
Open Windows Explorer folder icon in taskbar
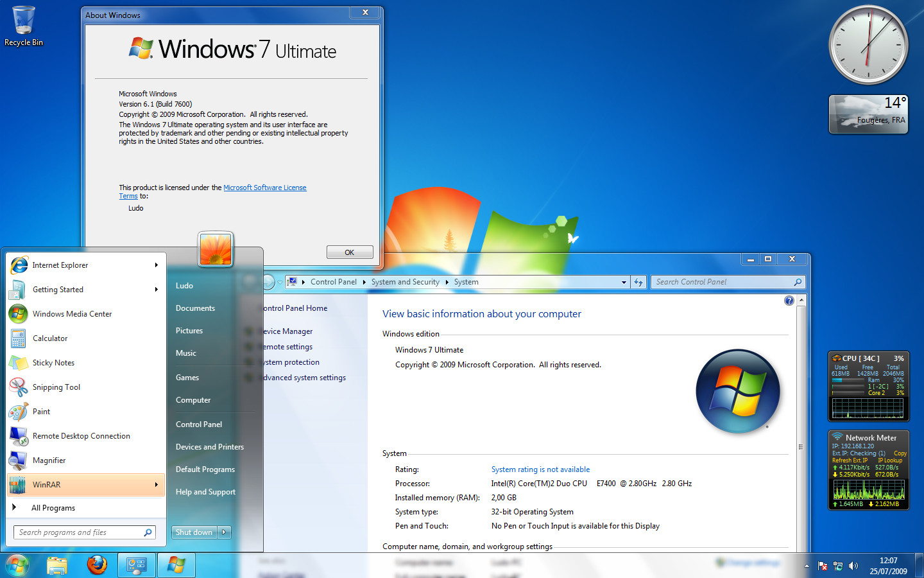[x=57, y=565]
